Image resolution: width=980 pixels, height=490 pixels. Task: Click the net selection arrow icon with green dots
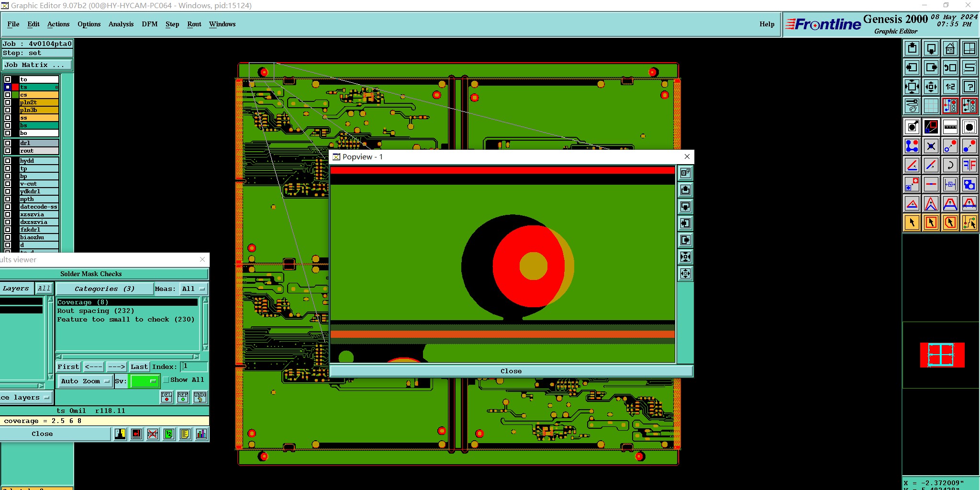[x=969, y=223]
